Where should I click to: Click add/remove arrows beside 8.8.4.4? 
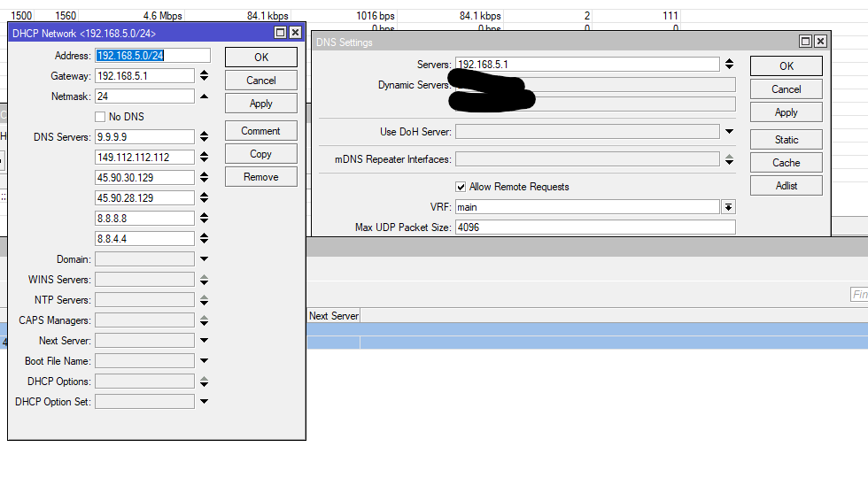pos(205,238)
